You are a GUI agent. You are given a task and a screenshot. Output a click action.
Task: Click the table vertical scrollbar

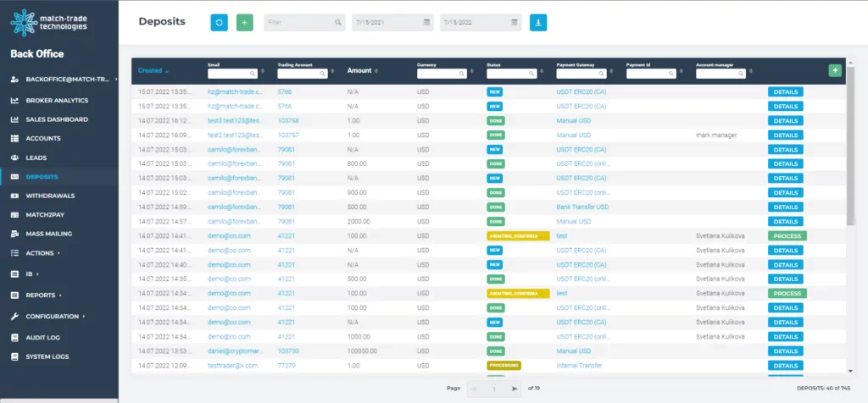[x=850, y=146]
